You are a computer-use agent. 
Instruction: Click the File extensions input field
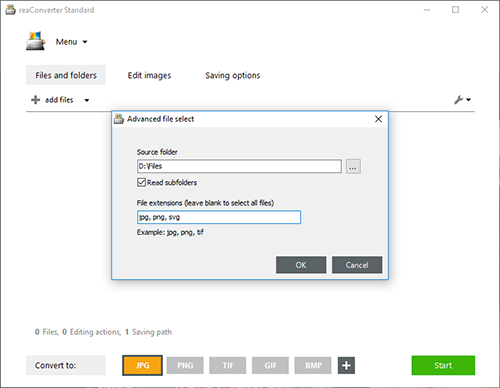click(x=219, y=217)
